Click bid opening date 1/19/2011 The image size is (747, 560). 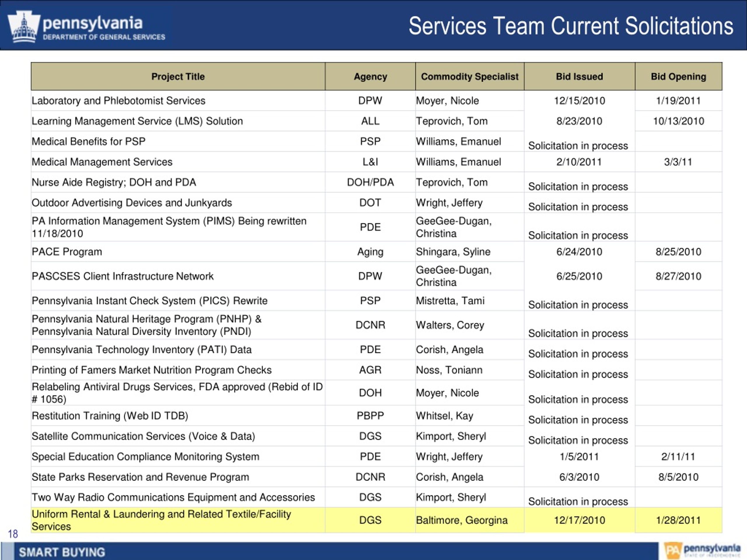(x=678, y=101)
